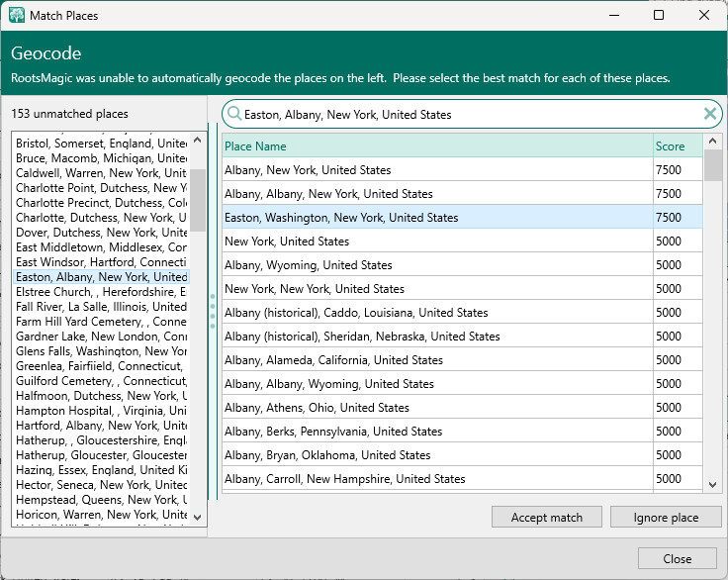This screenshot has width=728, height=580.
Task: Select unmatched place 'Fall River, La Salle, Illinois'
Action: tap(101, 307)
